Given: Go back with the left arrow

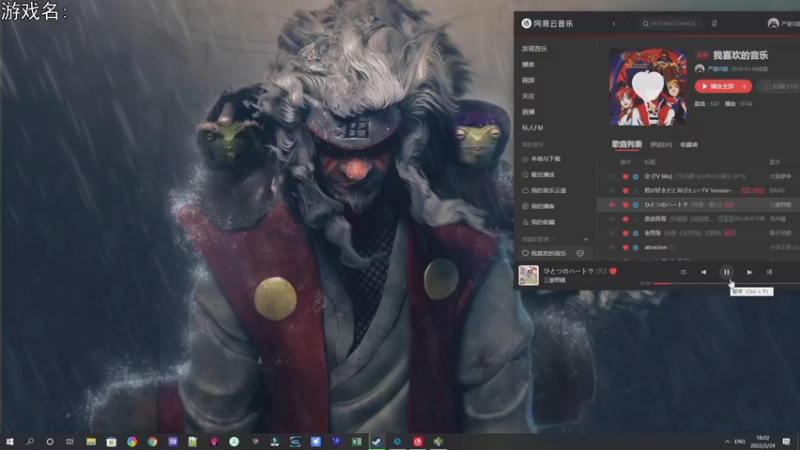Looking at the screenshot, I should point(614,23).
